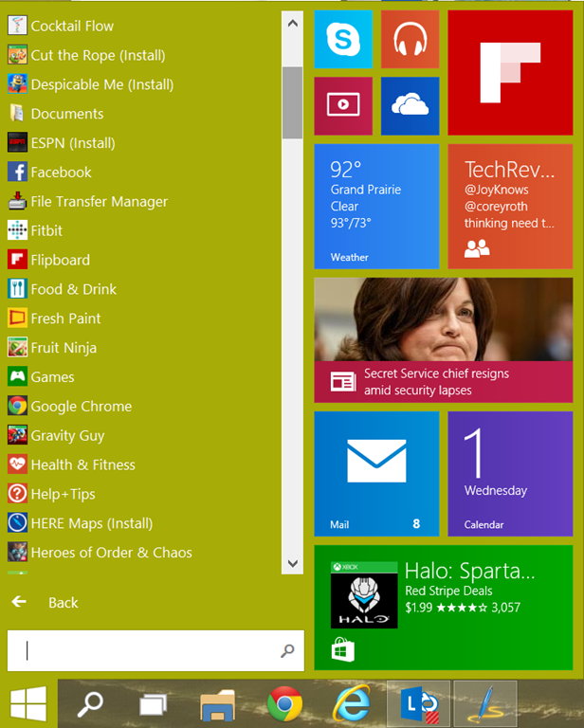Open the Secret Service news tile
The image size is (584, 728).
(444, 340)
